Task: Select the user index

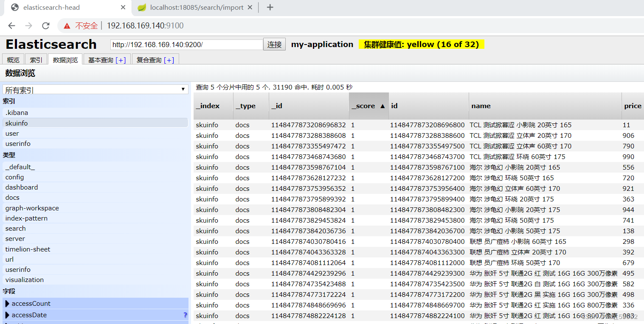Action: click(x=96, y=134)
